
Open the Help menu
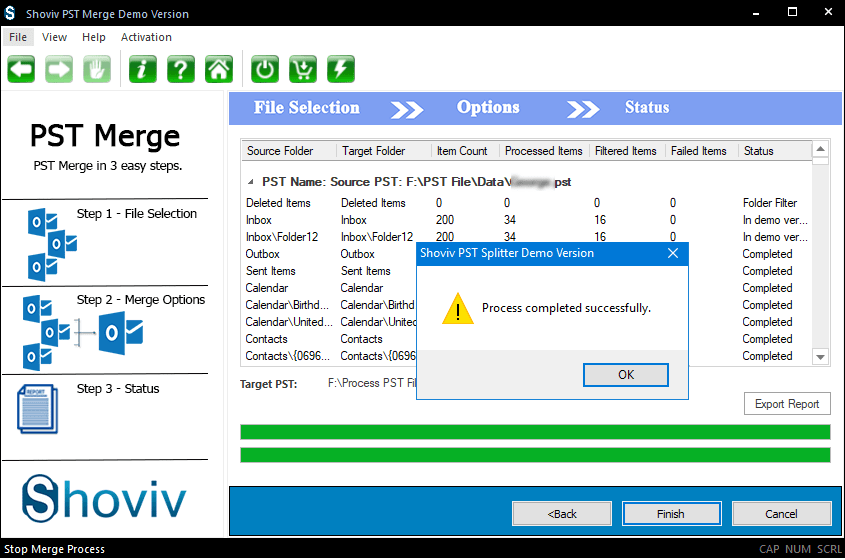(94, 37)
